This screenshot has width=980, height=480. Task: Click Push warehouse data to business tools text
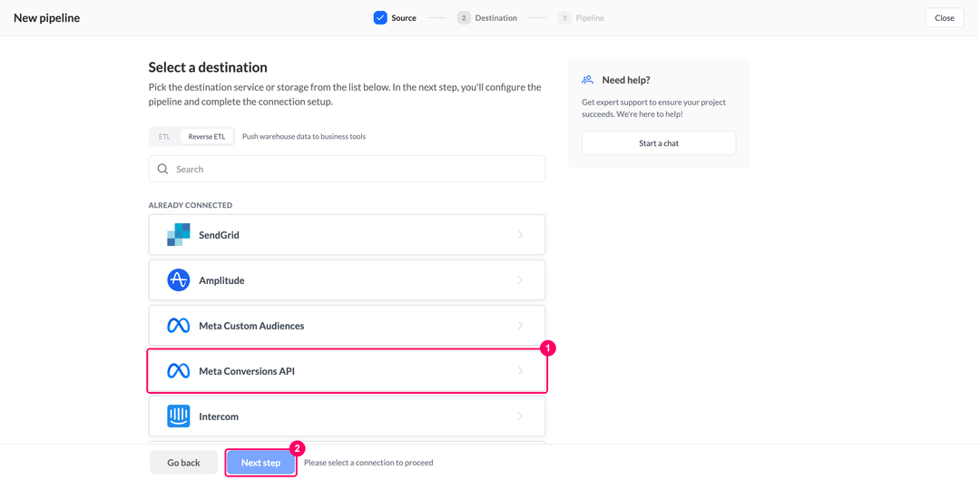(304, 136)
